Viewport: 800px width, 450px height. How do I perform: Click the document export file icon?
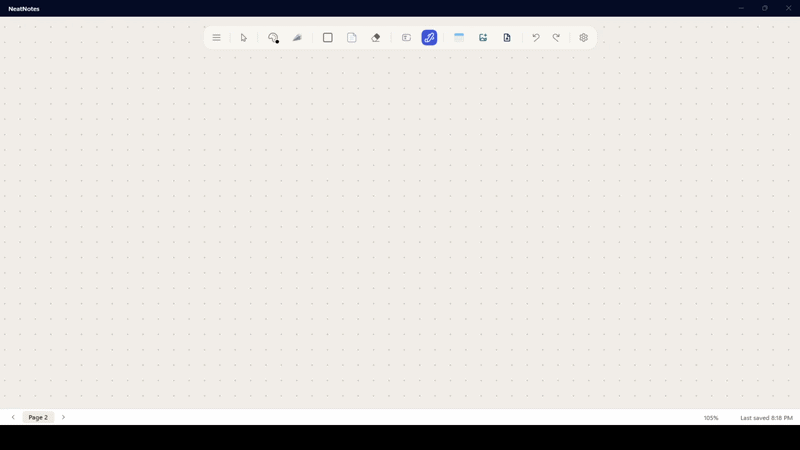pos(507,38)
